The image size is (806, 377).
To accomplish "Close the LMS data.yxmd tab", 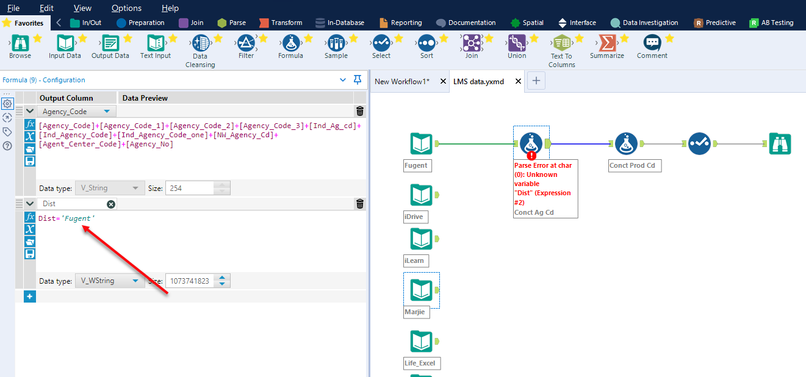I will tap(518, 81).
